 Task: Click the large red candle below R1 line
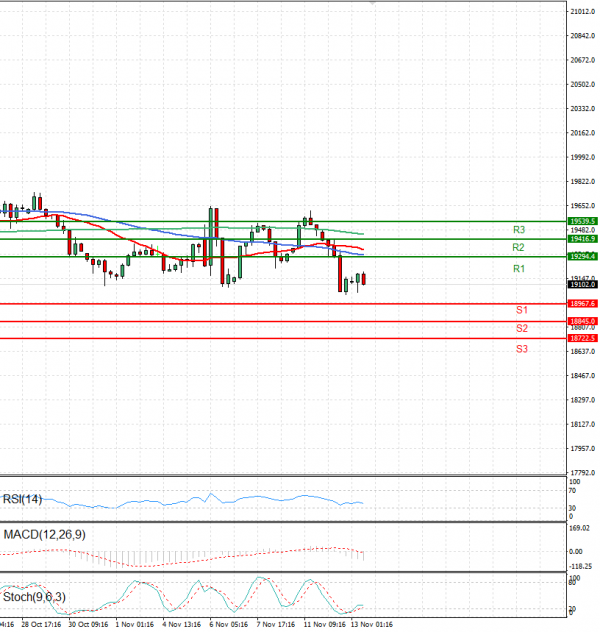340,274
